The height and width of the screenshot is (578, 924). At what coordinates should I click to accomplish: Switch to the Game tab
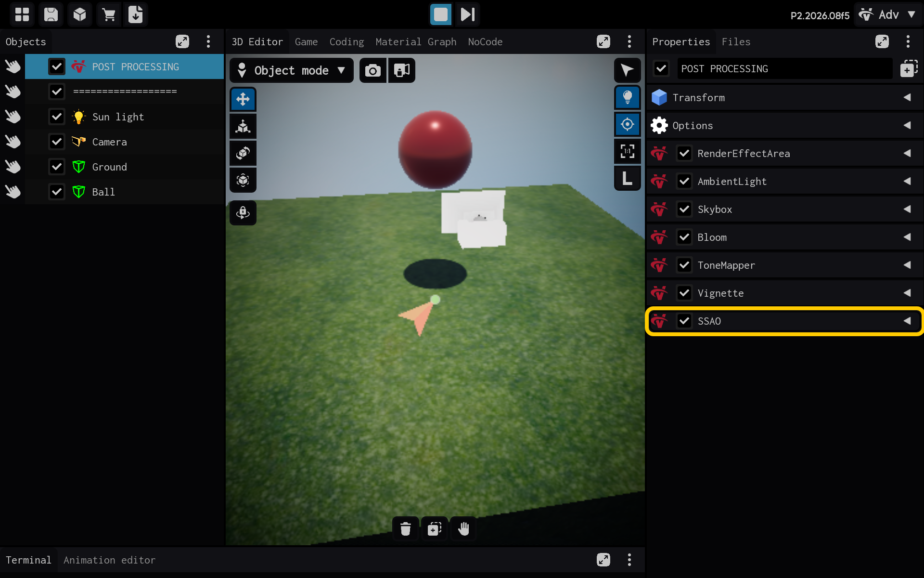306,42
